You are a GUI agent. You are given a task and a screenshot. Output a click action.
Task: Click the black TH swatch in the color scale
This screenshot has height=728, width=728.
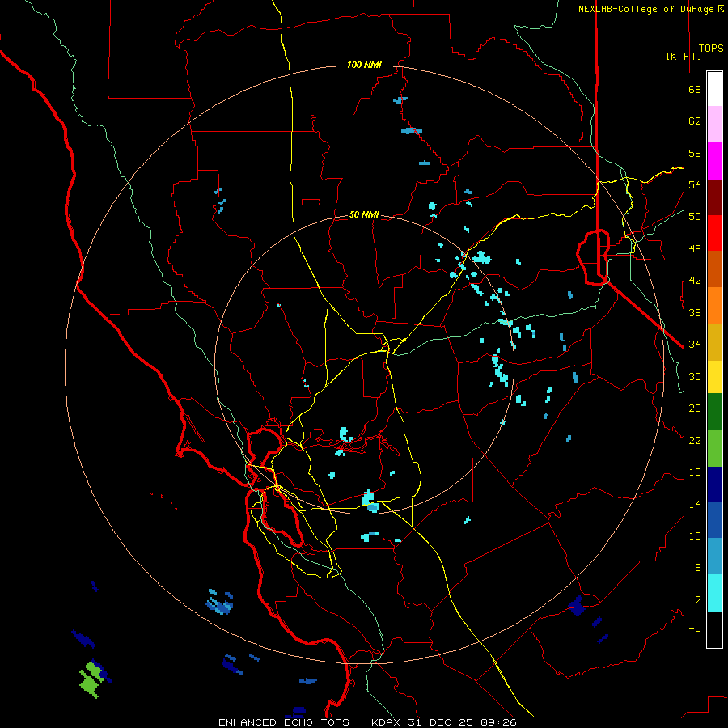click(714, 629)
